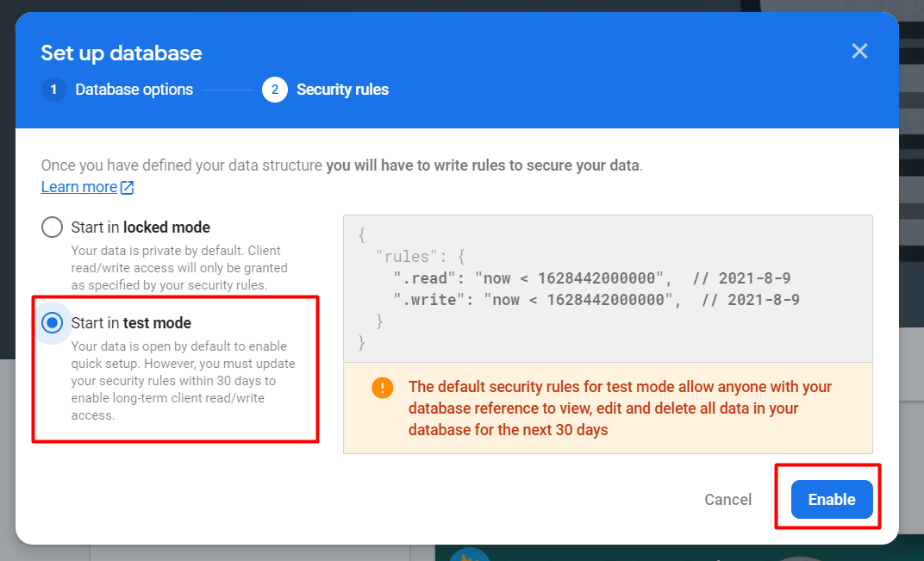Click the external link icon beside Learn more
This screenshot has height=561, width=924.
pos(127,187)
